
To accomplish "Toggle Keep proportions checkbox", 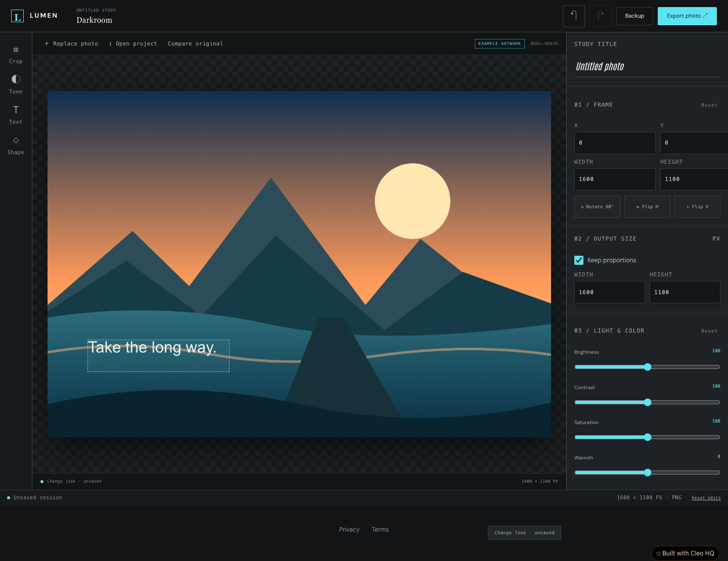I will [579, 260].
